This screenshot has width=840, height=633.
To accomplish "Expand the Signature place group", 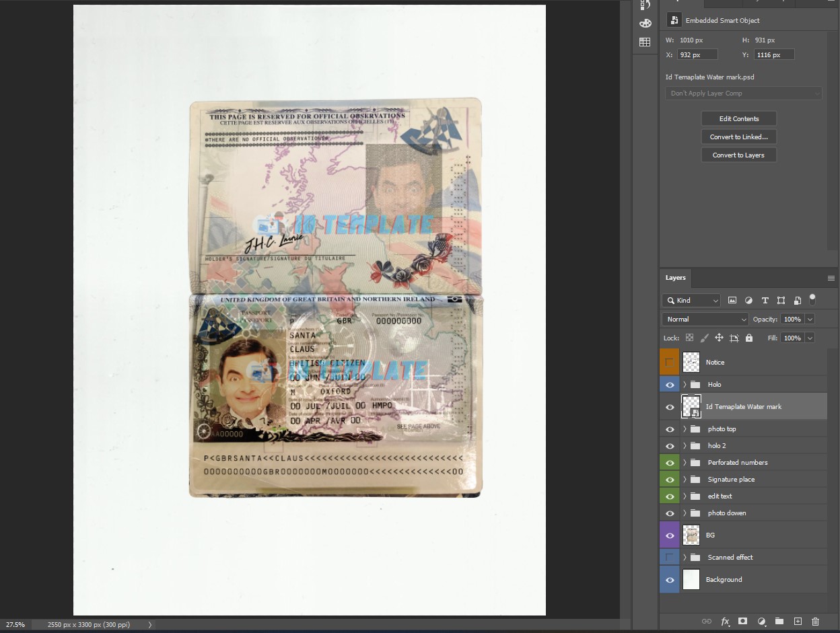I will [x=685, y=480].
